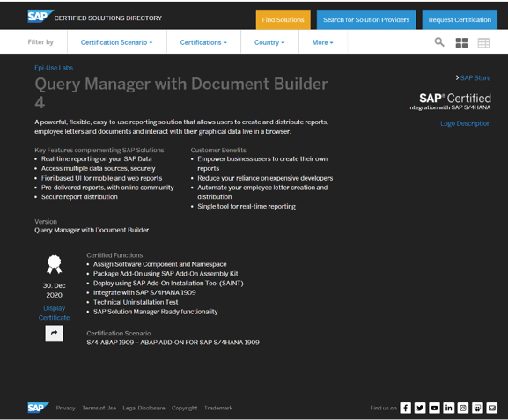Expand the Certification Scenario filter
The height and width of the screenshot is (420, 508).
[116, 42]
